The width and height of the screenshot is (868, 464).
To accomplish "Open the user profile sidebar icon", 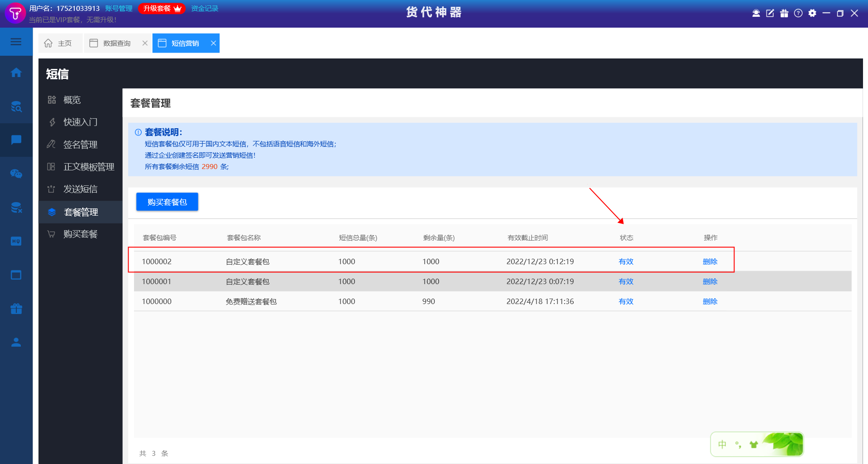I will point(16,342).
